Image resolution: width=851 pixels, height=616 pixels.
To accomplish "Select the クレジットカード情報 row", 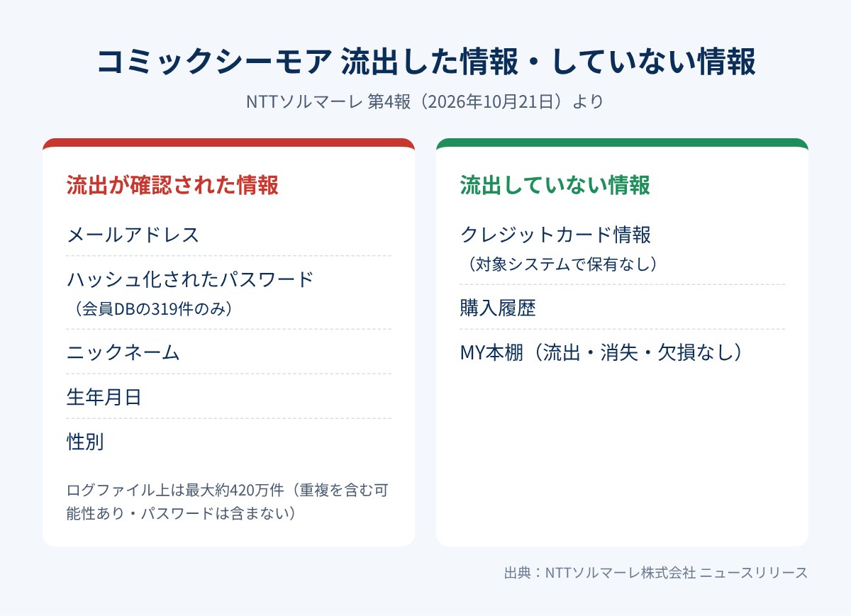I will coord(622,248).
